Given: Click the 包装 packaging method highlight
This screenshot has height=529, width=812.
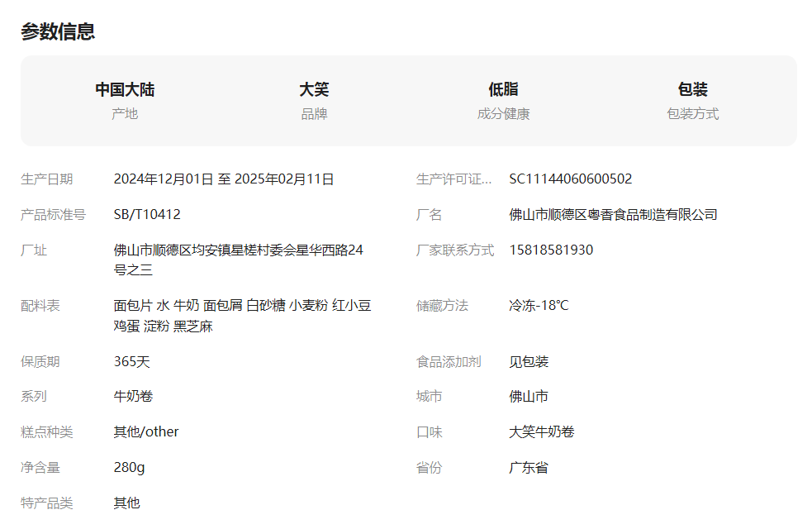Looking at the screenshot, I should [692, 89].
